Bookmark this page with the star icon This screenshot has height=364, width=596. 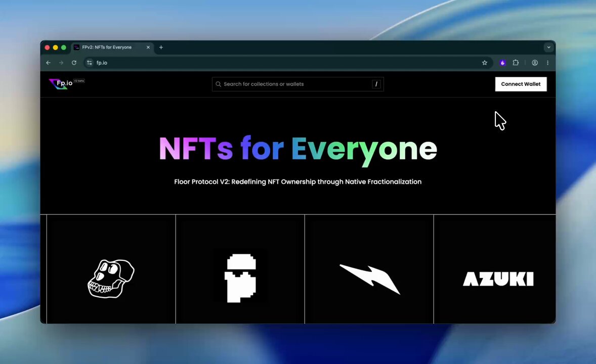[485, 63]
